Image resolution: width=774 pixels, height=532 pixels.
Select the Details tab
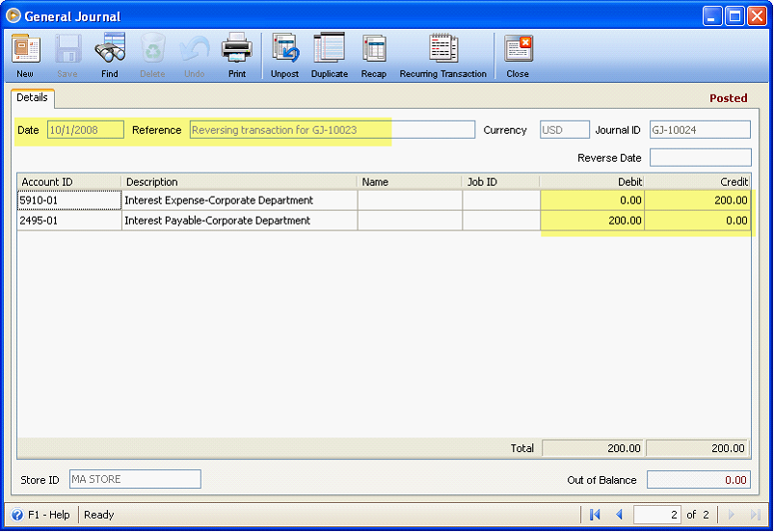click(x=32, y=97)
